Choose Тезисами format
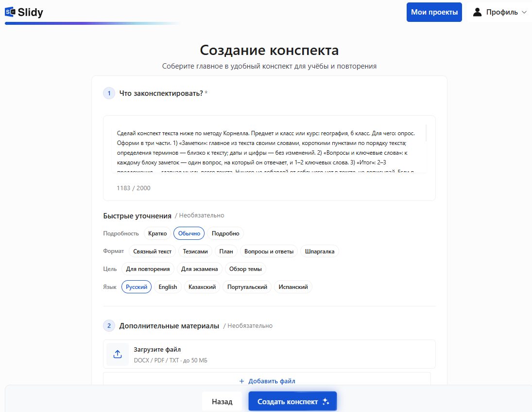 coord(195,251)
